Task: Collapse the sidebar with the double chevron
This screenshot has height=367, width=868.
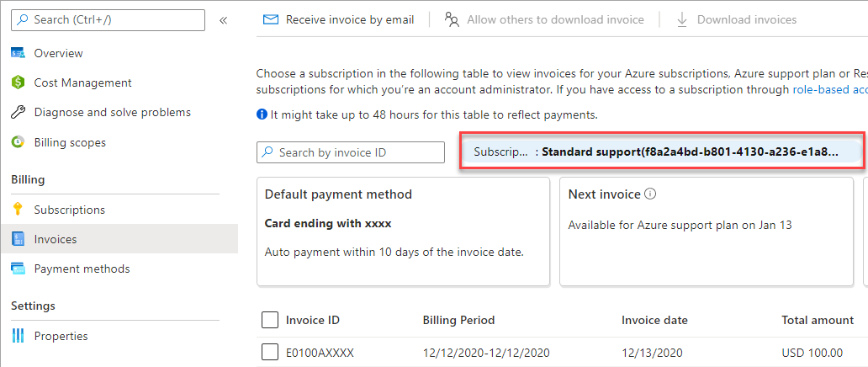Action: coord(224,20)
